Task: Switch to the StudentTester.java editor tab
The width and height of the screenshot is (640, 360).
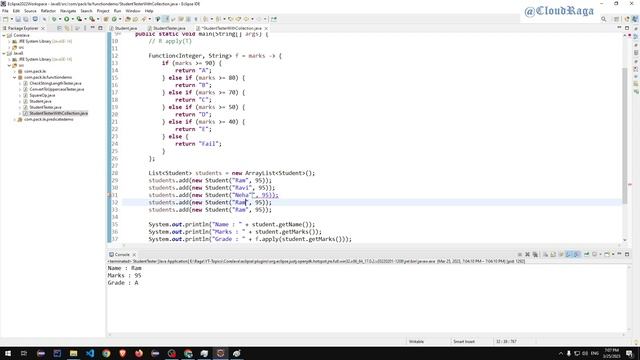Action: point(167,28)
